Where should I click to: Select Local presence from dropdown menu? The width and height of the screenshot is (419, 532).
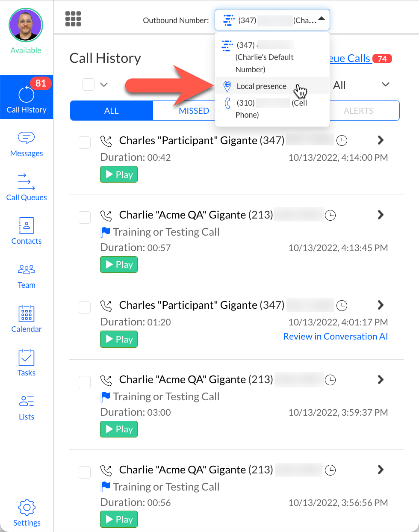pyautogui.click(x=261, y=86)
